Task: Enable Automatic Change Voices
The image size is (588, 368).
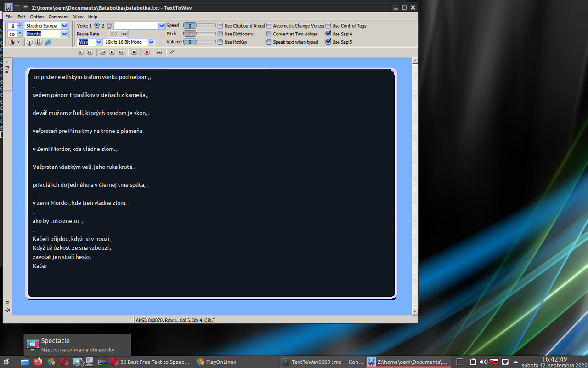Action: point(269,26)
